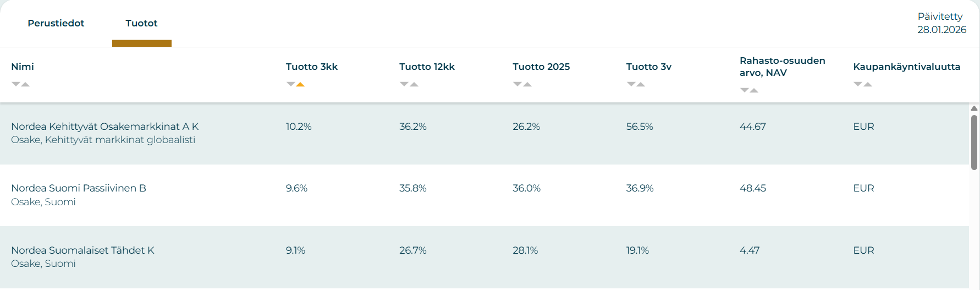Sort Kaupankäyntivaluutta ascending with up arrow

coord(868,84)
